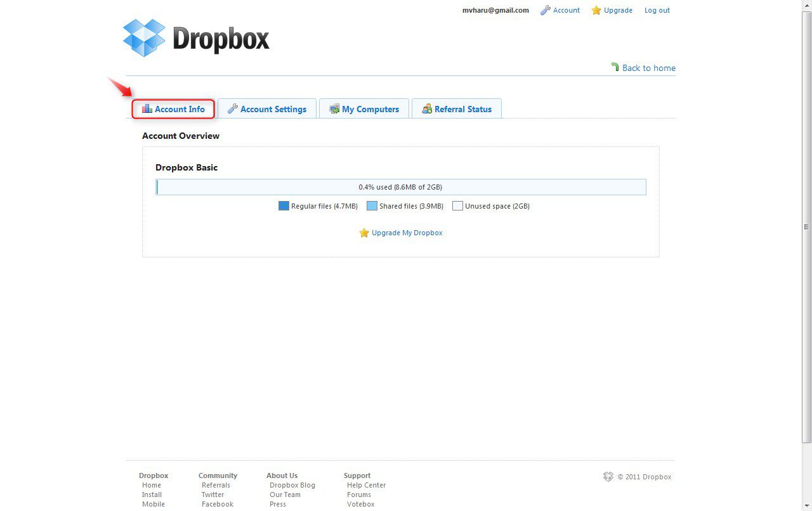Click the page vertical scrollbar
812x511 pixels.
click(x=807, y=226)
